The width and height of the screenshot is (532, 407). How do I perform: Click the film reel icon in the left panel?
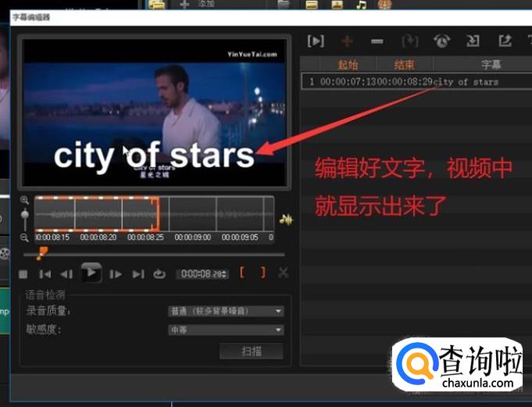5,254
